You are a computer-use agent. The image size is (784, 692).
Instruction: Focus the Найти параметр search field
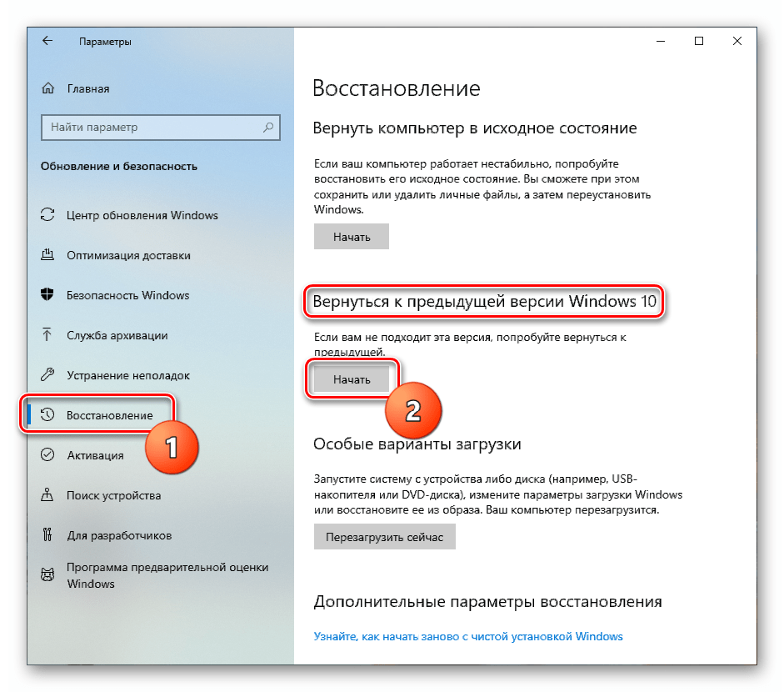(161, 127)
